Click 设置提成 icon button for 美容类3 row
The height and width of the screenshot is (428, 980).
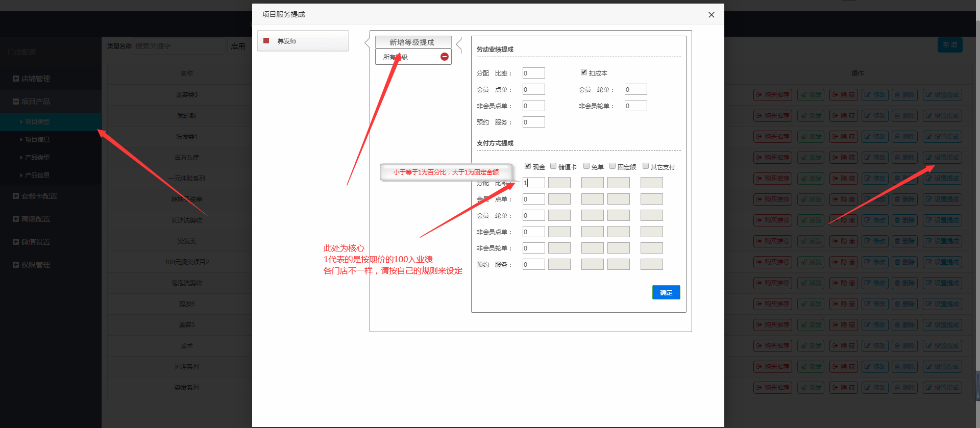click(942, 95)
